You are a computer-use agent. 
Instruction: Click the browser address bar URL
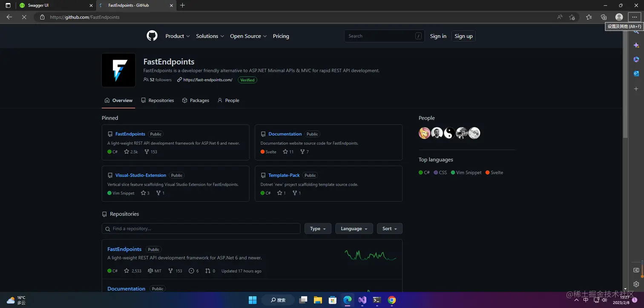point(85,17)
